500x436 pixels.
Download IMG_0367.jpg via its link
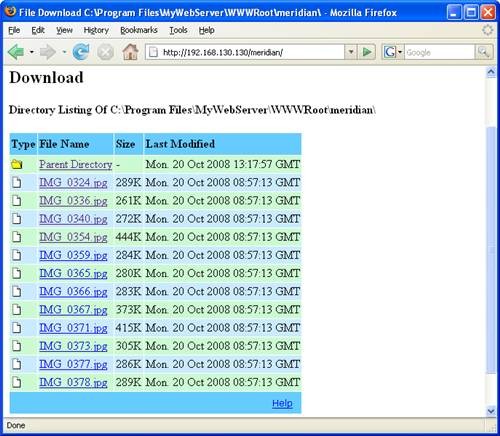73,310
